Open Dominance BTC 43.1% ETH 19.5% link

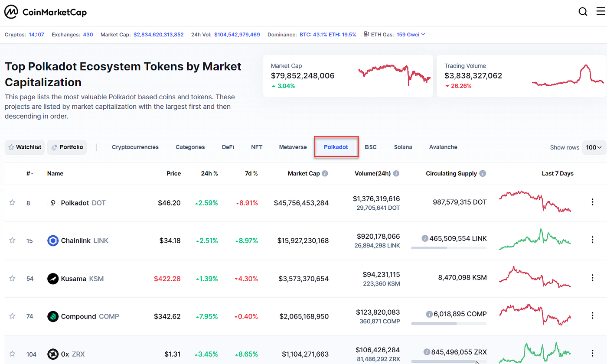coord(328,34)
